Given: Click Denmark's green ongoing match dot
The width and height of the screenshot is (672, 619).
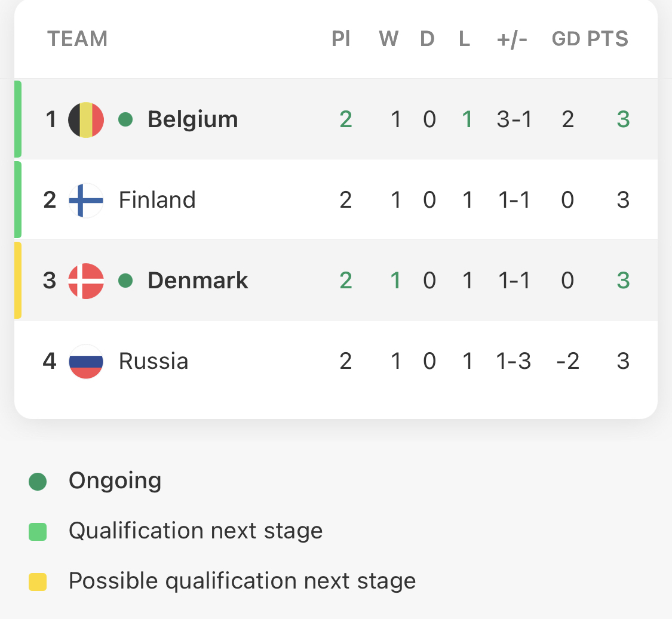Looking at the screenshot, I should pyautogui.click(x=125, y=281).
